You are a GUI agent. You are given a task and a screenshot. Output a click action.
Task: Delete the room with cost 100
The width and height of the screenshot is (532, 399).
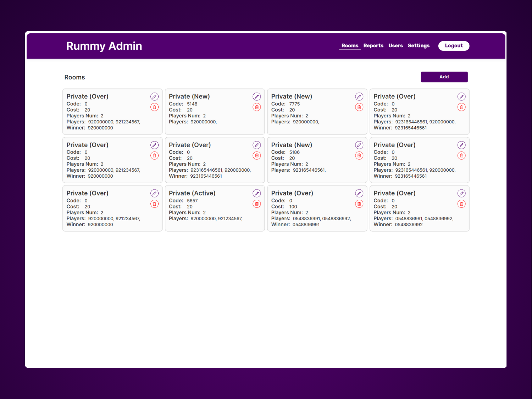coord(359,204)
